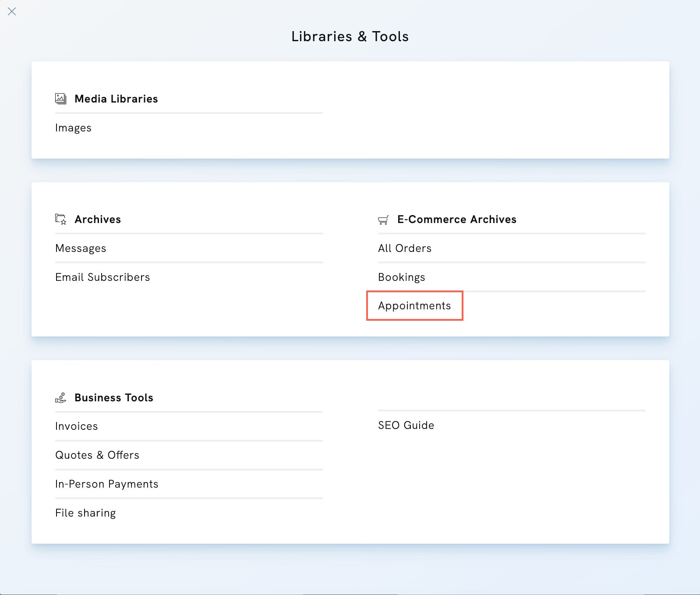Click the Archives folder star icon
700x595 pixels.
pos(60,219)
